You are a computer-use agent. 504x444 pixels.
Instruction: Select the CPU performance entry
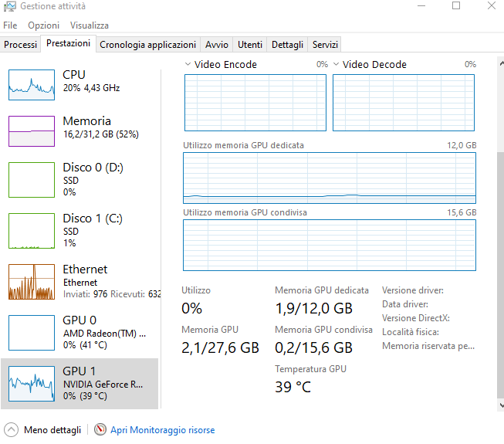(79, 85)
